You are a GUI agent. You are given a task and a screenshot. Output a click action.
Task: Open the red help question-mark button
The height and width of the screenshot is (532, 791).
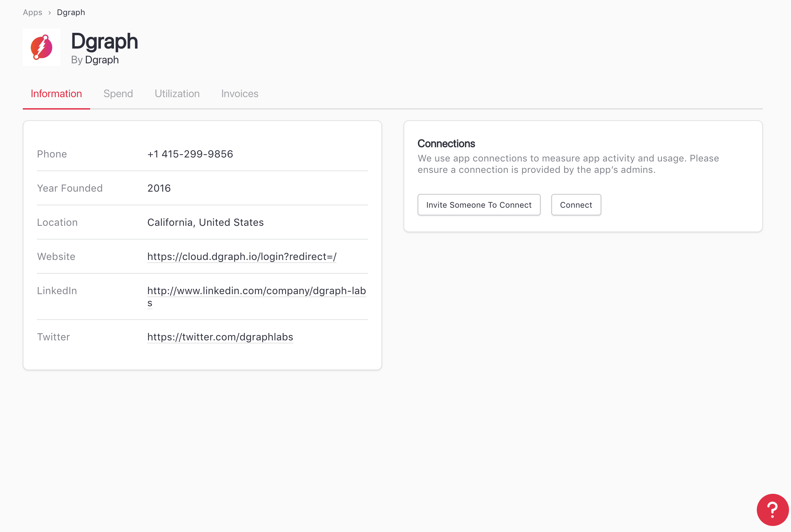click(x=772, y=509)
